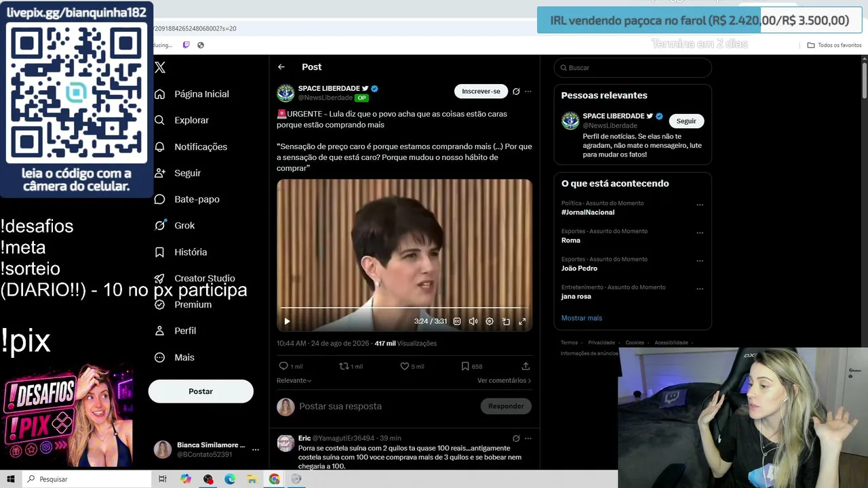Repost this post
This screenshot has height=488, width=868.
[344, 366]
